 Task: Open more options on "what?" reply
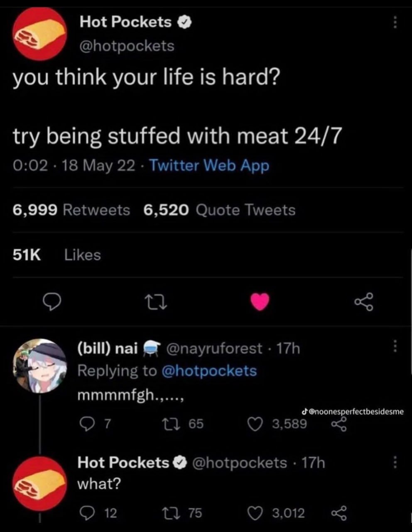(395, 462)
